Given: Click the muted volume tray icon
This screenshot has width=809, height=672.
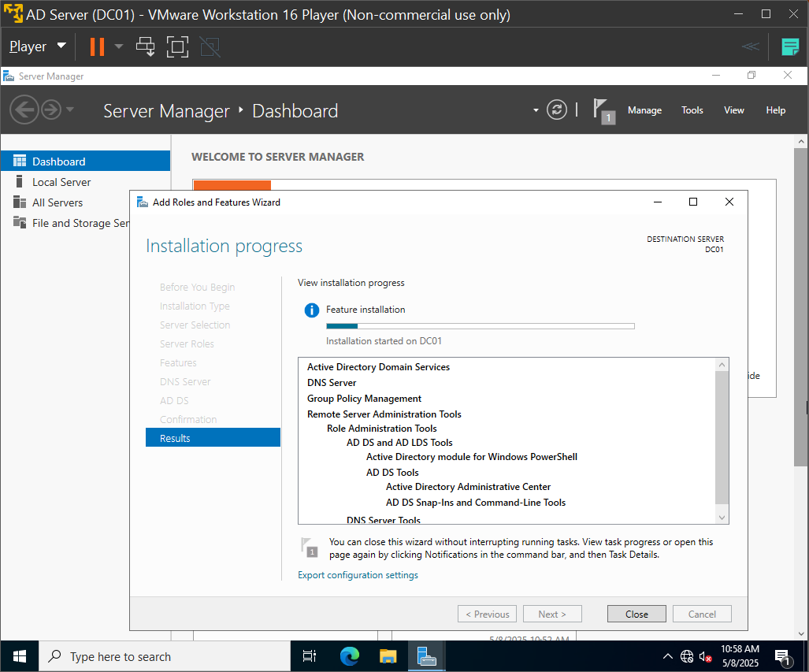Looking at the screenshot, I should click(x=705, y=656).
